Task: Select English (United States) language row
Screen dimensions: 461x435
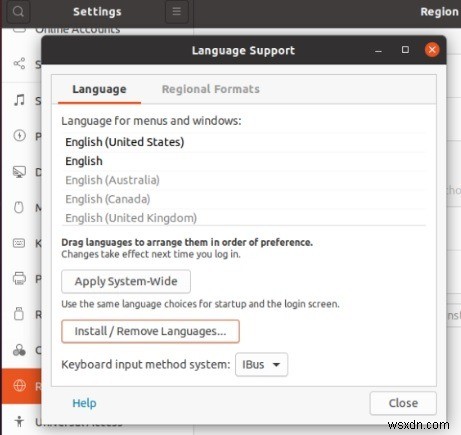Action: 244,142
